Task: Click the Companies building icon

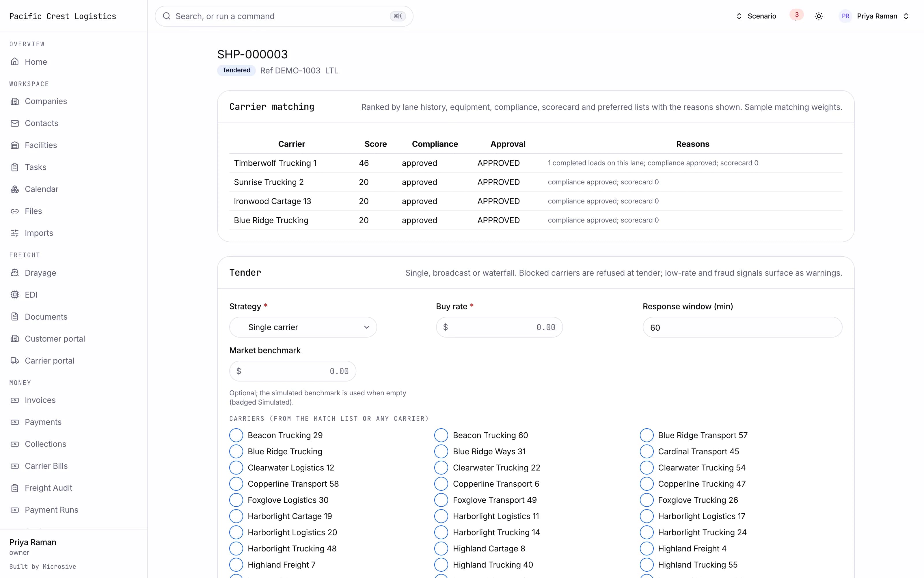Action: pos(14,101)
